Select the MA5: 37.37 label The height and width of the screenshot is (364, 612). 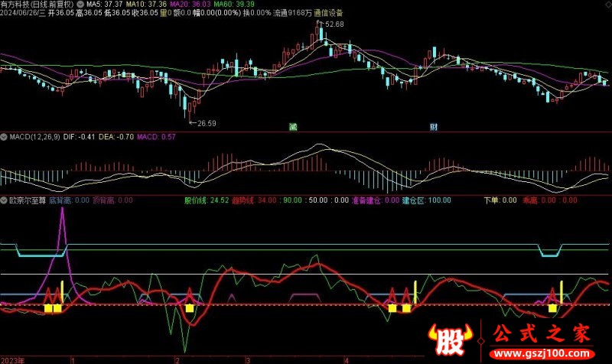tap(104, 5)
